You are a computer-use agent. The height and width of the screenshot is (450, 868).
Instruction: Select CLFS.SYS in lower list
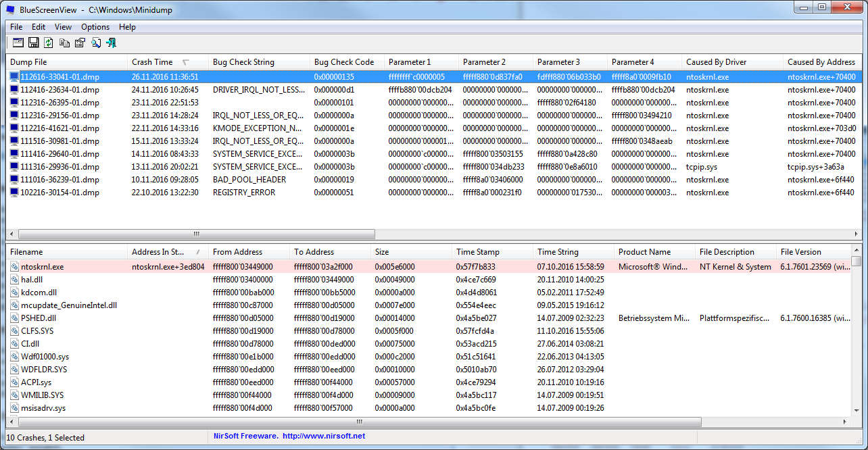tap(39, 331)
